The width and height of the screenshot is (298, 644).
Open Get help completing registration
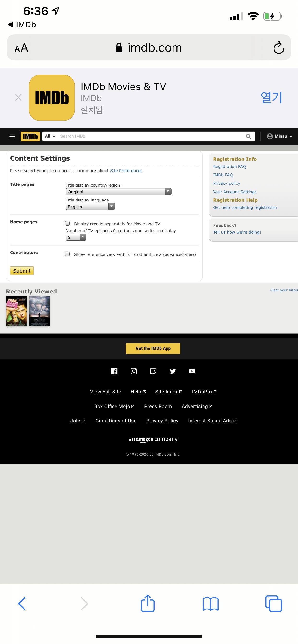pyautogui.click(x=245, y=207)
